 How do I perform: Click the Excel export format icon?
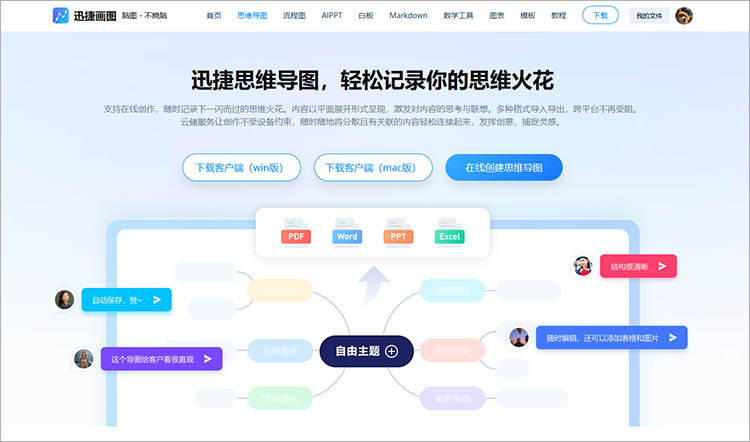click(x=449, y=232)
